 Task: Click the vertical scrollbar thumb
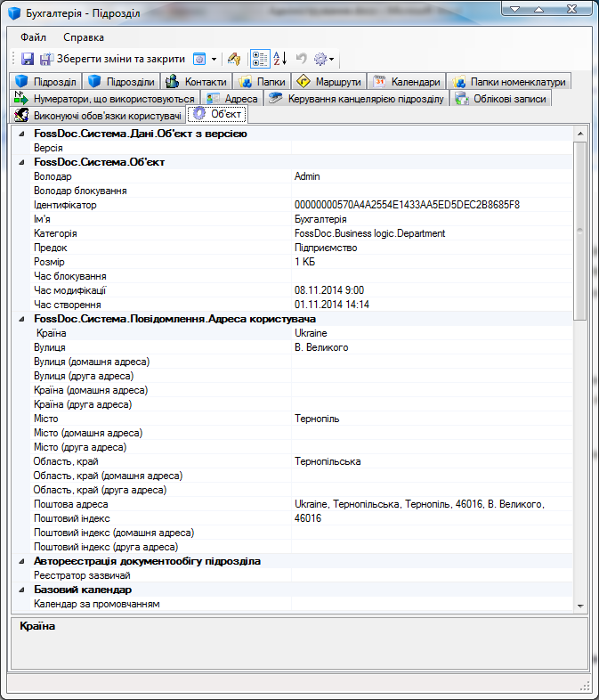click(579, 231)
